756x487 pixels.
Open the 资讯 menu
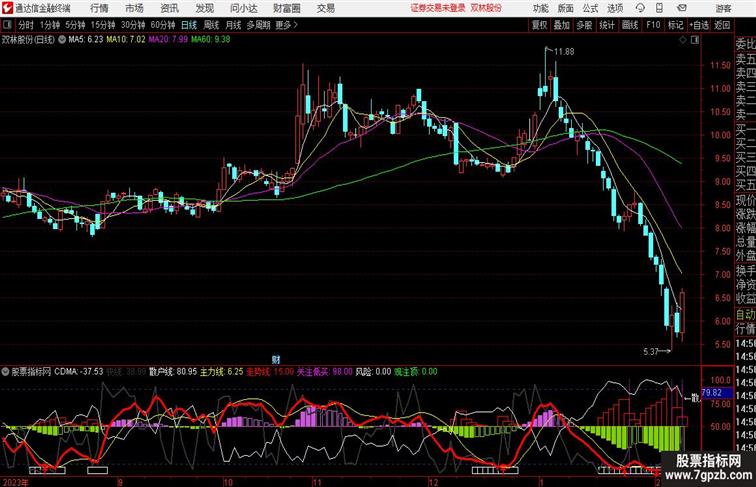[x=169, y=8]
